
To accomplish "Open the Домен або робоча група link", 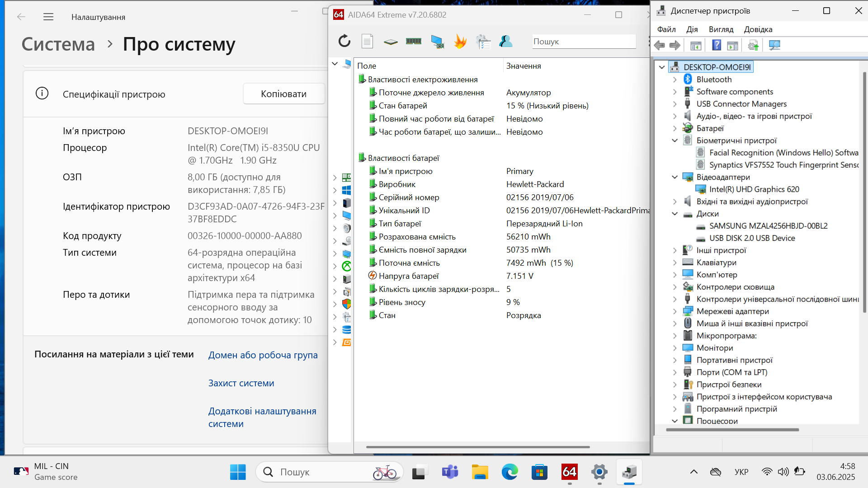I will point(263,355).
